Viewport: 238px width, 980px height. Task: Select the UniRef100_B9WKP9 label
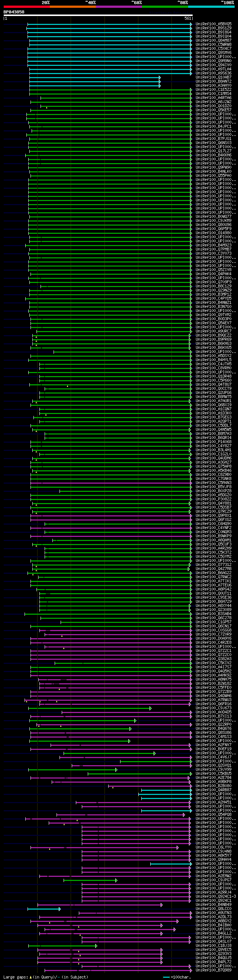(214, 536)
